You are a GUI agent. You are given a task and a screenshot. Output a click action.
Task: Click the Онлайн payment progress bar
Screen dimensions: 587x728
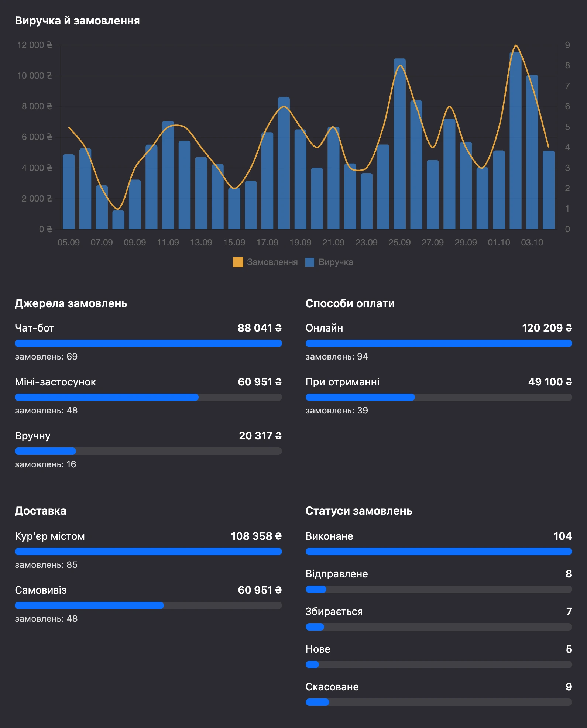(439, 343)
